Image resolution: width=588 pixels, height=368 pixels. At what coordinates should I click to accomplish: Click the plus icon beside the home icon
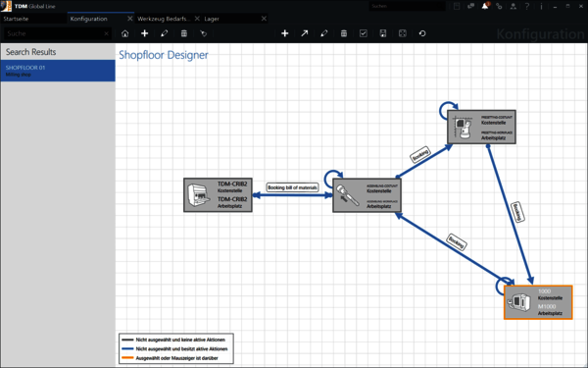(144, 33)
